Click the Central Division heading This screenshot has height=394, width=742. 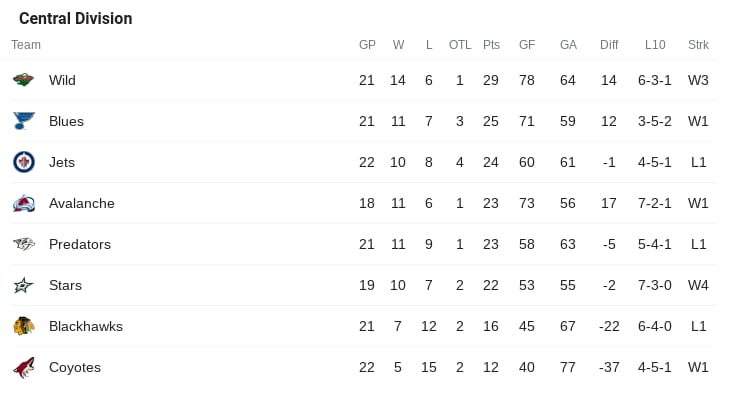pyautogui.click(x=76, y=18)
